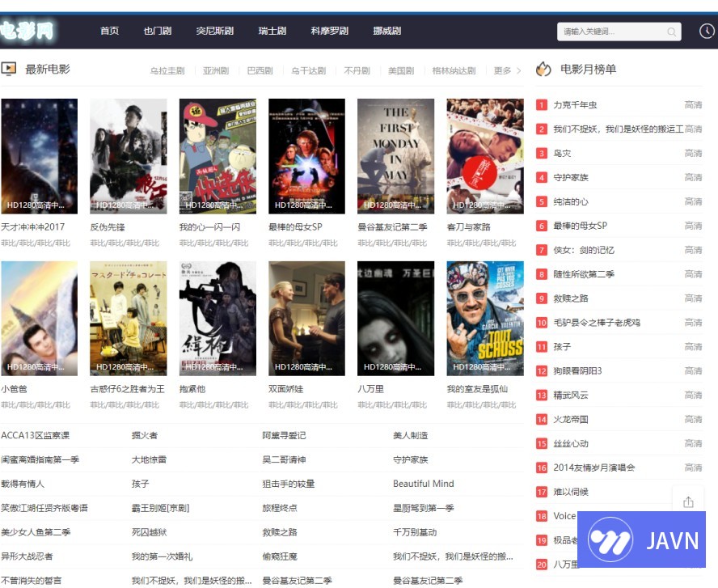Open the 突尼斯剧 nav item
This screenshot has width=718, height=588.
(x=214, y=31)
